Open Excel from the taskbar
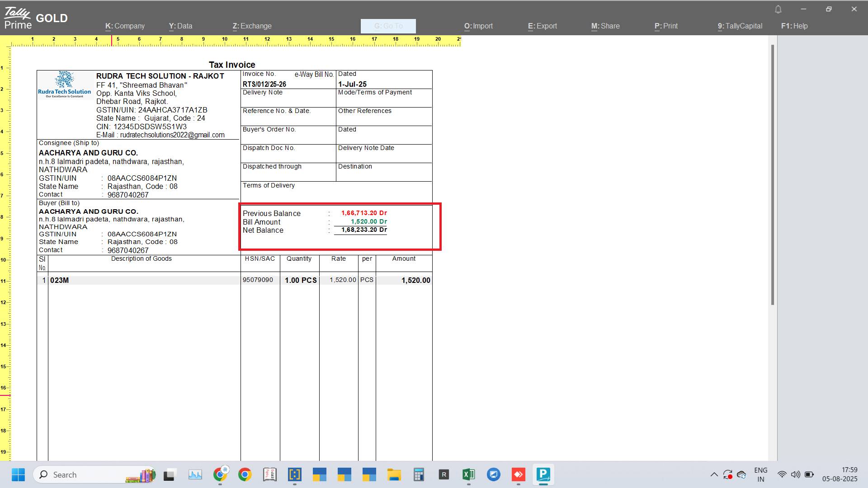Viewport: 868px width, 488px height. pyautogui.click(x=468, y=475)
